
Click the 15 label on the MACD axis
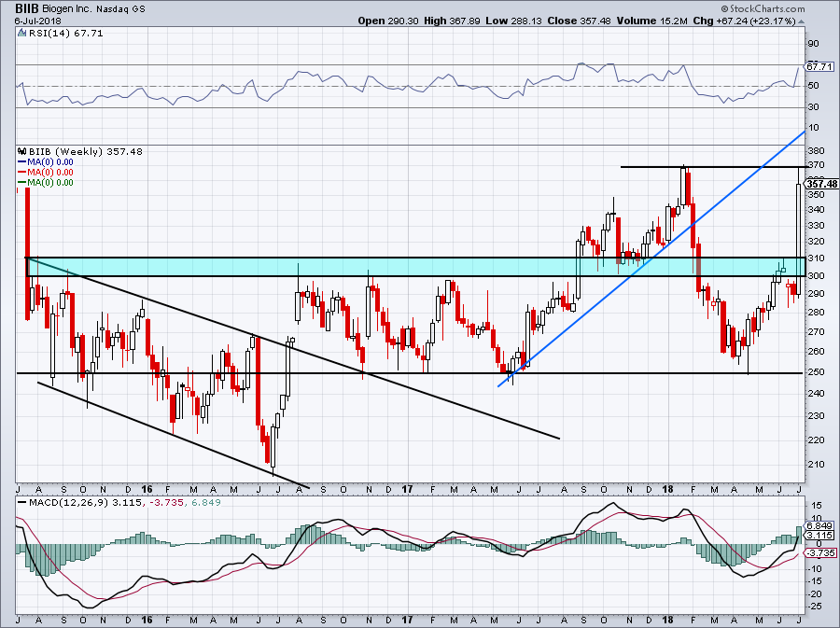817,506
